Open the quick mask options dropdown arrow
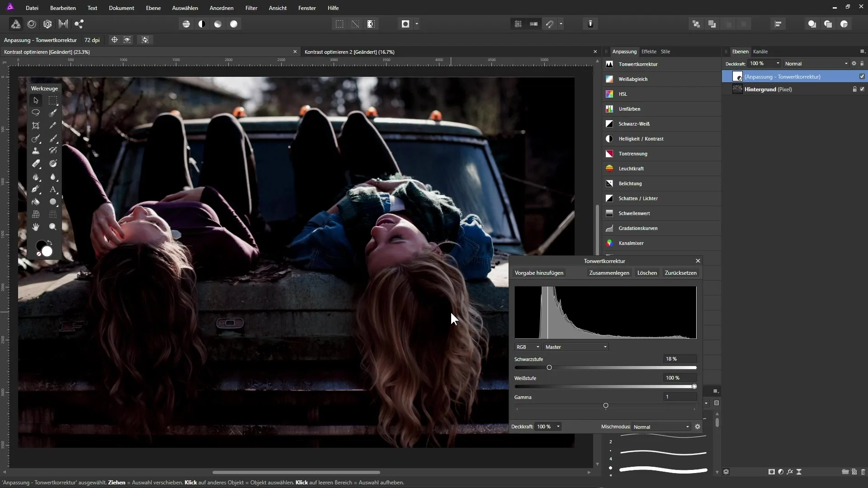 click(x=417, y=24)
